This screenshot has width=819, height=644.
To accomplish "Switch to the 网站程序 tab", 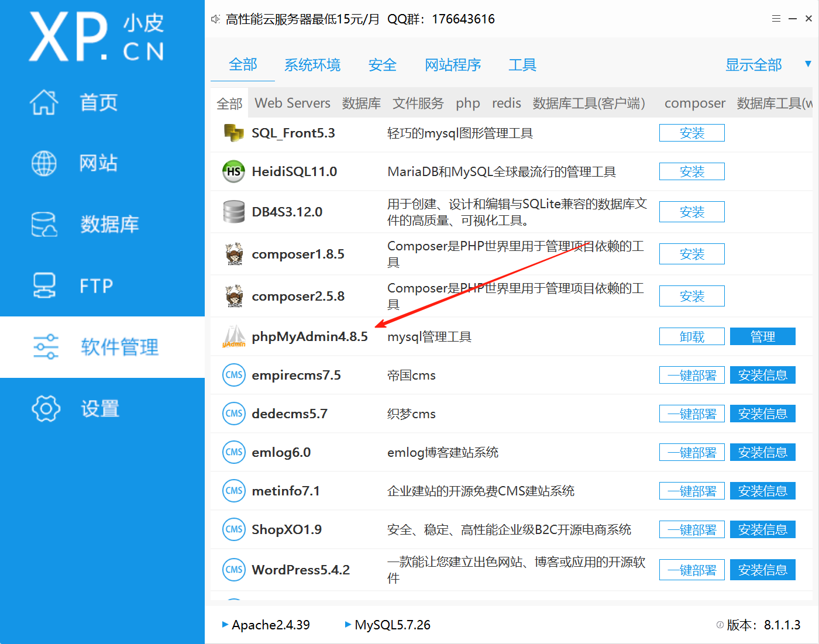I will coord(453,65).
